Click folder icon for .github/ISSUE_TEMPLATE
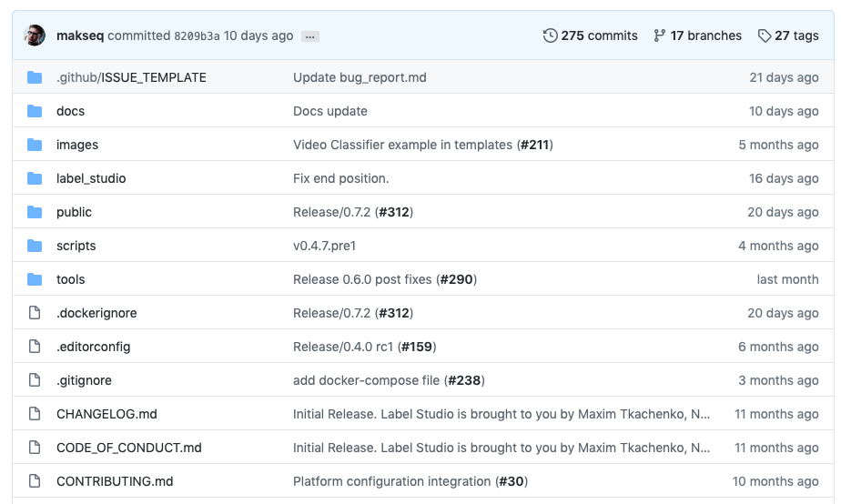This screenshot has height=504, width=841. [x=35, y=77]
